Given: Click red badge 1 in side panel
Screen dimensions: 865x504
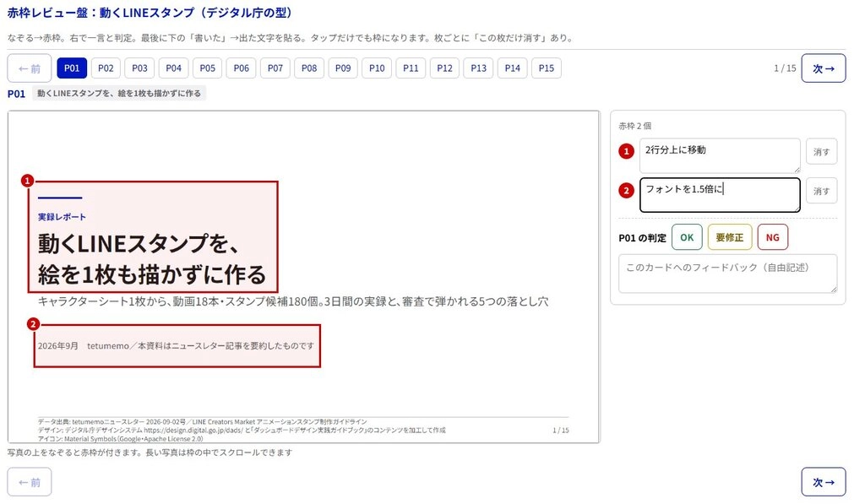Looking at the screenshot, I should 626,151.
